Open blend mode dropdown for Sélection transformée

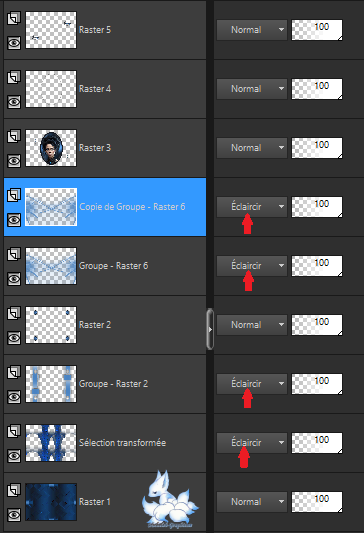pos(252,443)
